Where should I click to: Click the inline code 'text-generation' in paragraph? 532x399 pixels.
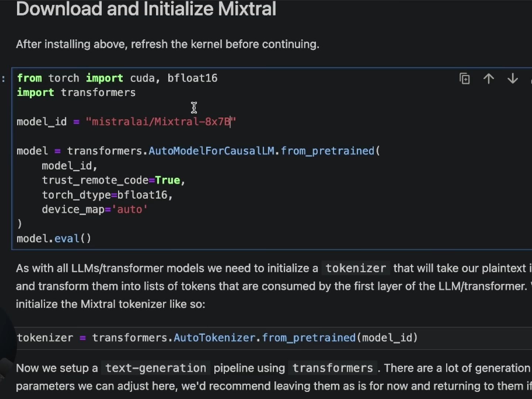[156, 368]
